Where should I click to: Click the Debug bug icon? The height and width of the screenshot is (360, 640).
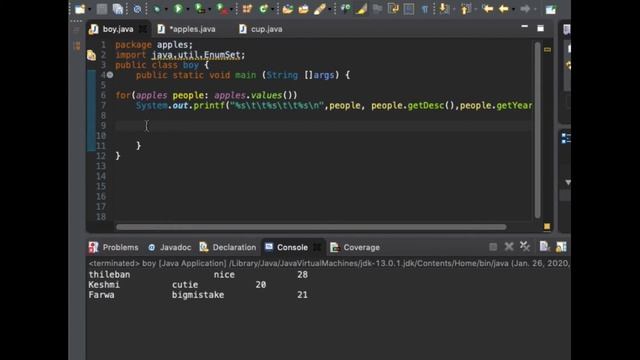pyautogui.click(x=157, y=9)
